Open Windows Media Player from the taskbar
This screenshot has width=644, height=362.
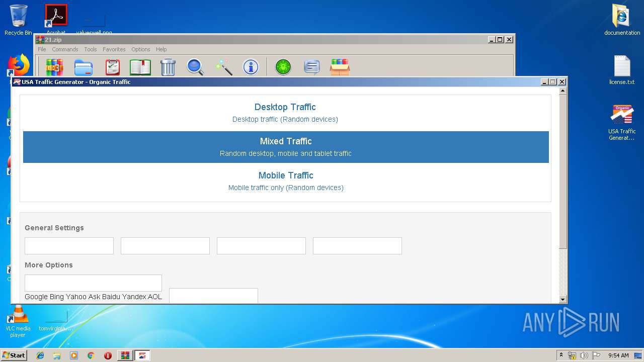(74, 355)
